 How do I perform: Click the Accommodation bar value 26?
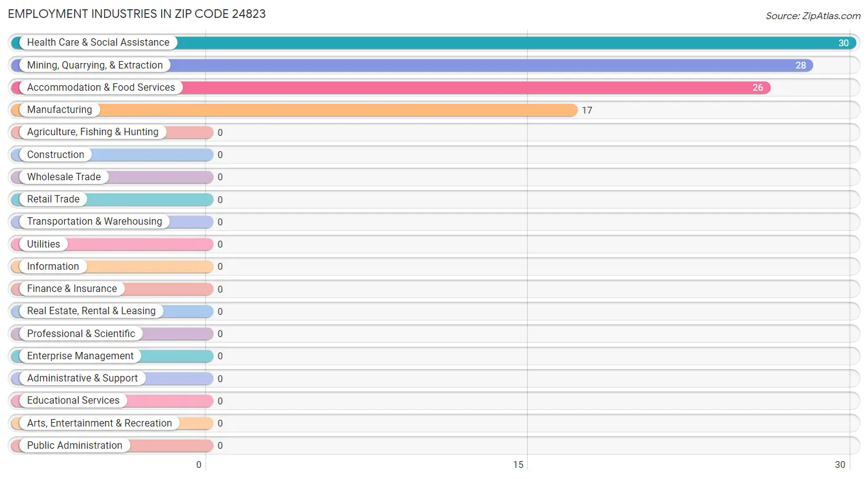pyautogui.click(x=757, y=88)
